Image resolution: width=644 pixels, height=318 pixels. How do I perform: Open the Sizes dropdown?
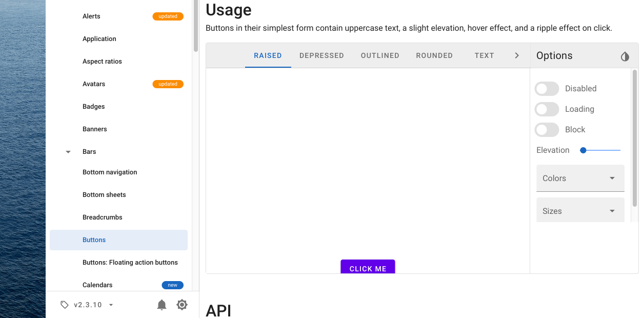pos(580,210)
